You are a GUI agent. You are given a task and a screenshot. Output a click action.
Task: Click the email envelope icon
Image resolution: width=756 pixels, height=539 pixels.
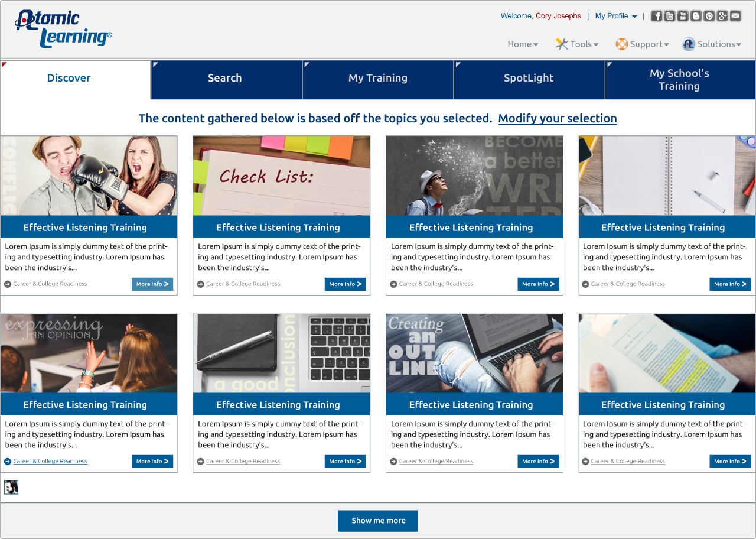(735, 16)
